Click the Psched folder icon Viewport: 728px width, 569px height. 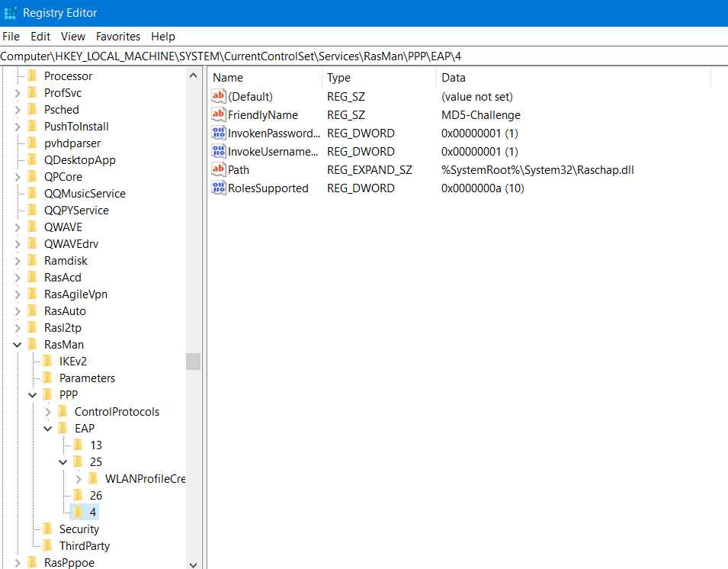(33, 109)
